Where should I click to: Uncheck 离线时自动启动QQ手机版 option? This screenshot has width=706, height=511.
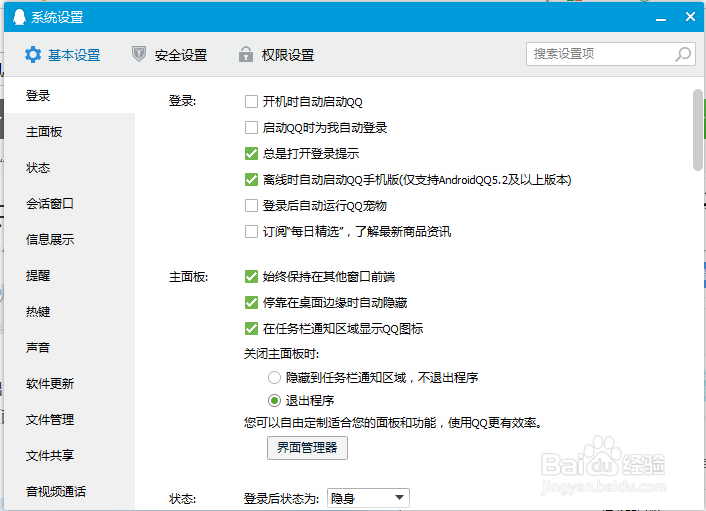tap(251, 180)
